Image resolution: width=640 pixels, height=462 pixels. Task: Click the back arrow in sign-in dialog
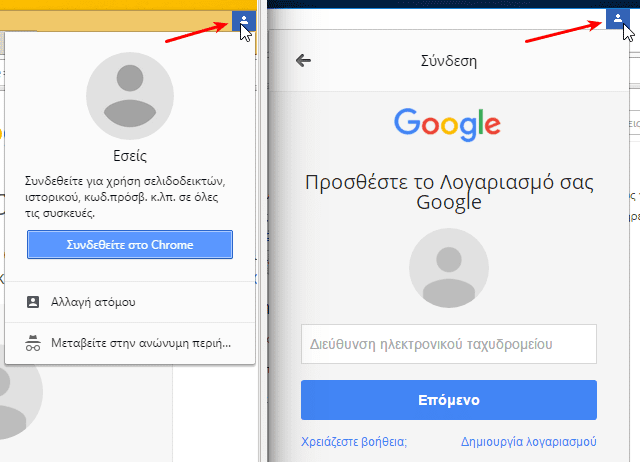pyautogui.click(x=303, y=61)
